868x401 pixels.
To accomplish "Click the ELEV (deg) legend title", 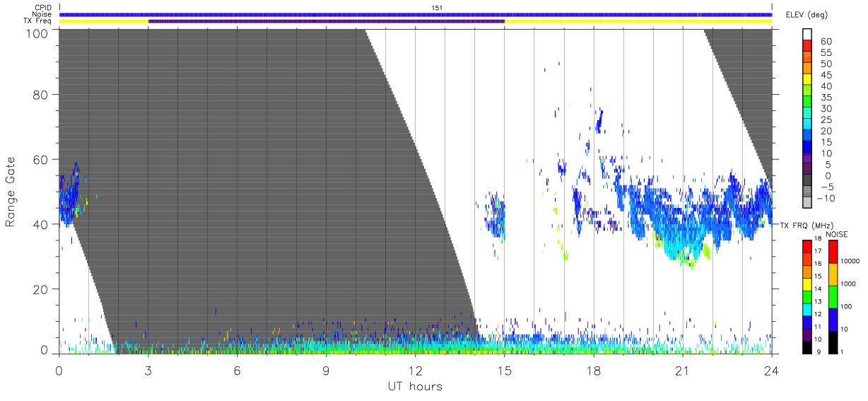I will click(x=807, y=15).
